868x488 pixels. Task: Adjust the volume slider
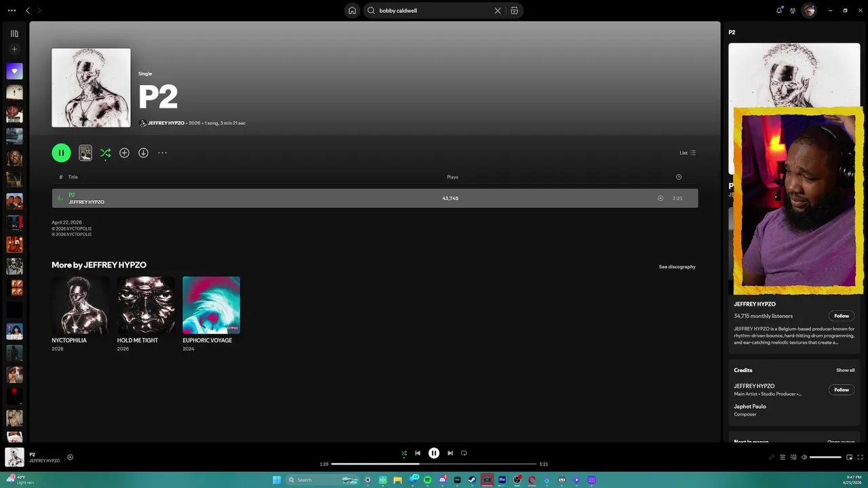[x=825, y=457]
